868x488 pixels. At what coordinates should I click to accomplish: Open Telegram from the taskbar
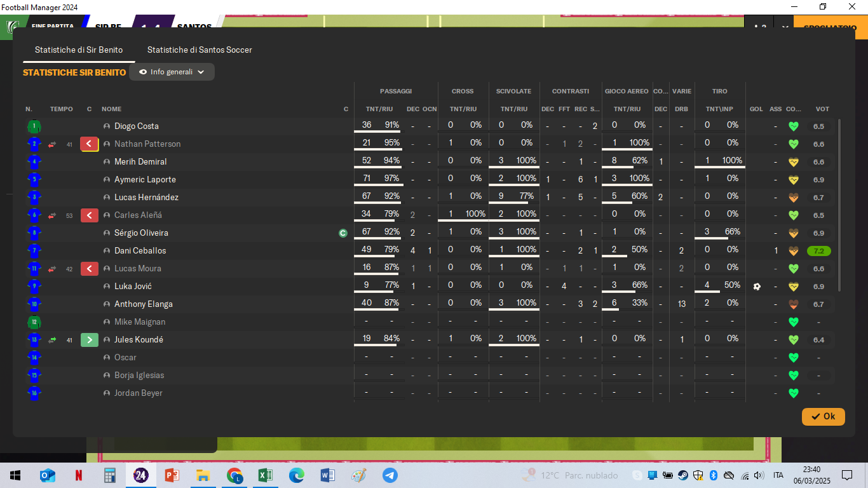point(390,475)
